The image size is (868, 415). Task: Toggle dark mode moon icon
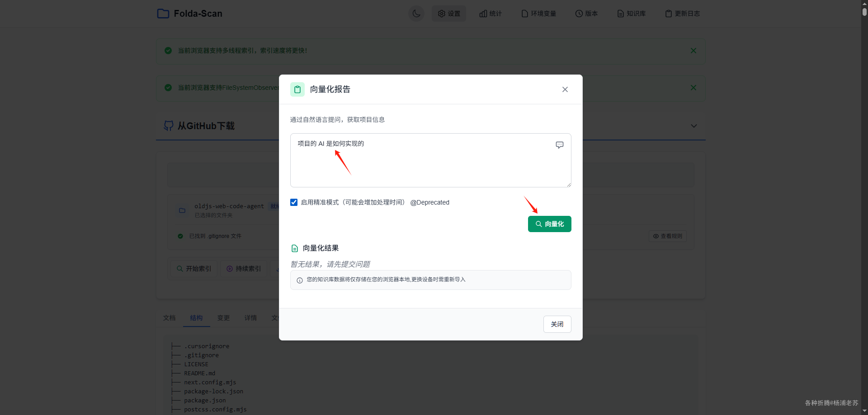416,14
